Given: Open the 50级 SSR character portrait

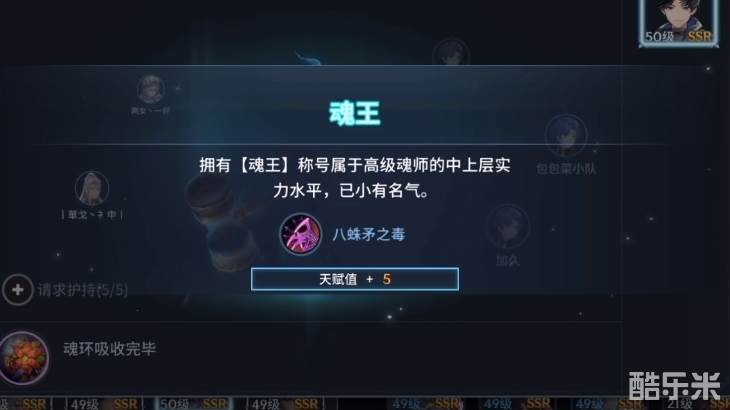Looking at the screenshot, I should pos(678,22).
